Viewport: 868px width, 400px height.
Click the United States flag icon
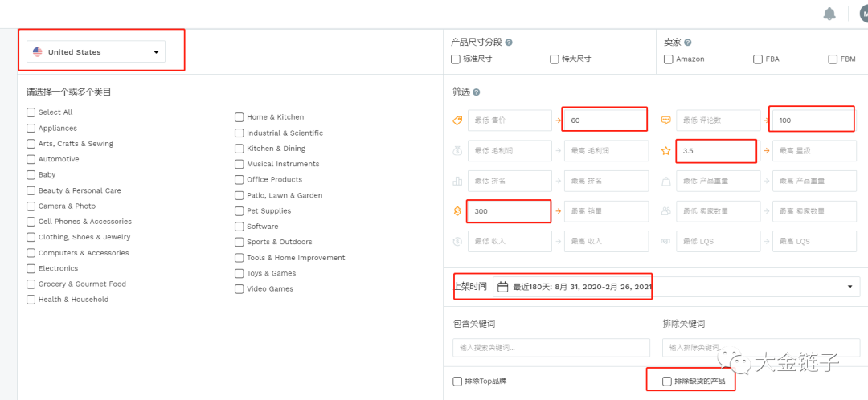pyautogui.click(x=38, y=52)
